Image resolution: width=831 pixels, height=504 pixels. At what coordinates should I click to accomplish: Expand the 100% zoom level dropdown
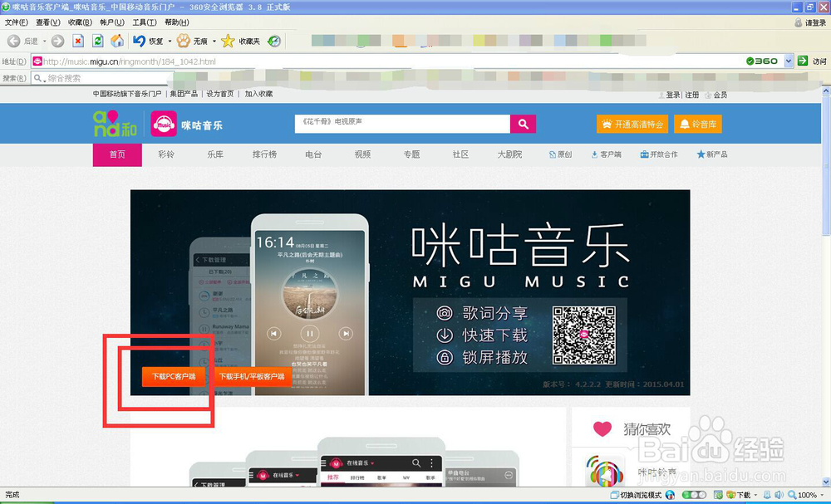[x=821, y=495]
